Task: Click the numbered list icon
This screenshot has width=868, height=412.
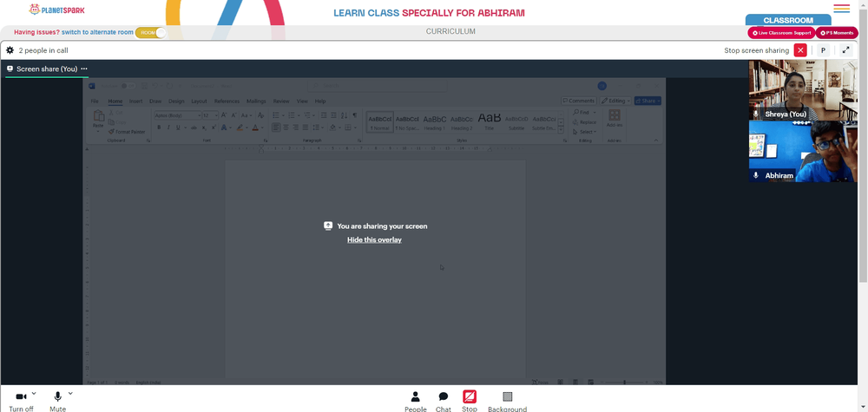Action: (291, 115)
